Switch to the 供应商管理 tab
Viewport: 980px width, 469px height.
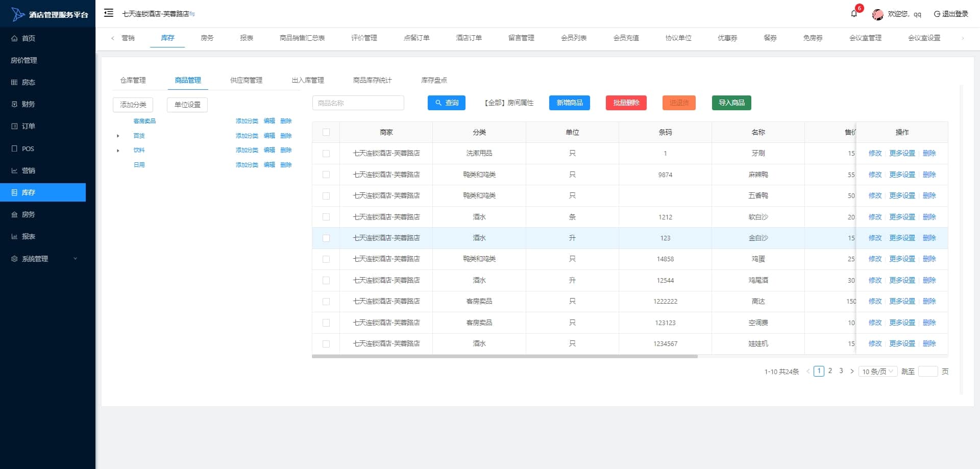coord(246,80)
